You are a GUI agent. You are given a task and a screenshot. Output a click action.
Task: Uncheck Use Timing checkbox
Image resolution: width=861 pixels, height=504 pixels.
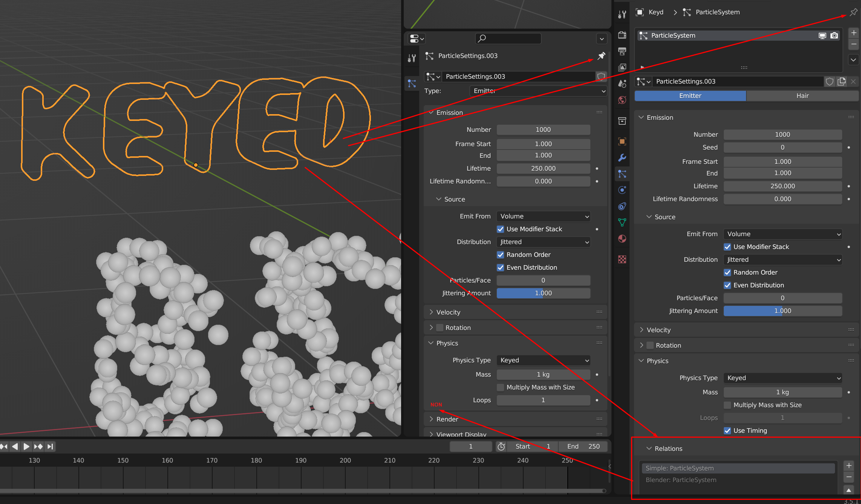[728, 431]
